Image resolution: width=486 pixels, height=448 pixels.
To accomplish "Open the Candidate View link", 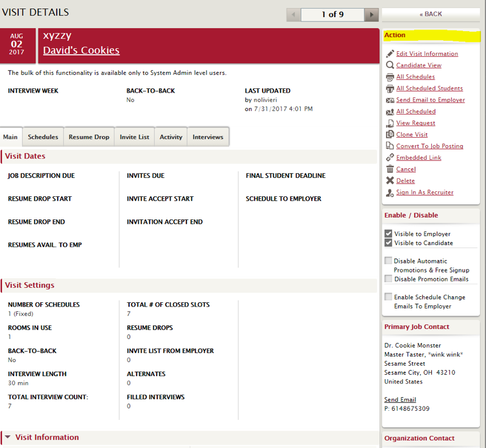I will click(419, 65).
